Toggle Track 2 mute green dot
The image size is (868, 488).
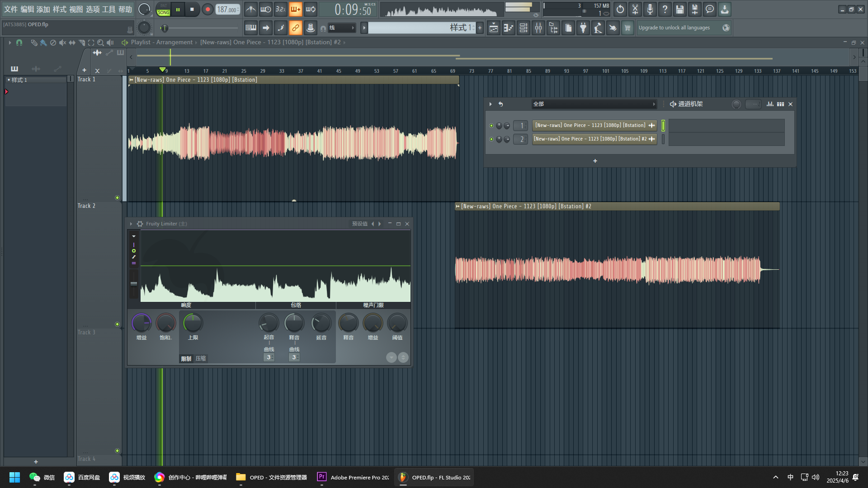[x=118, y=324]
